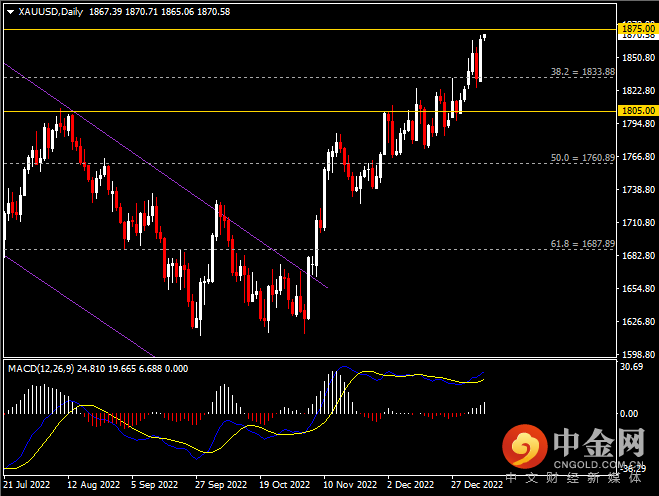Image resolution: width=659 pixels, height=496 pixels.
Task: Click the 61.8 = 1687.89 Fibonacci label
Action: (582, 243)
